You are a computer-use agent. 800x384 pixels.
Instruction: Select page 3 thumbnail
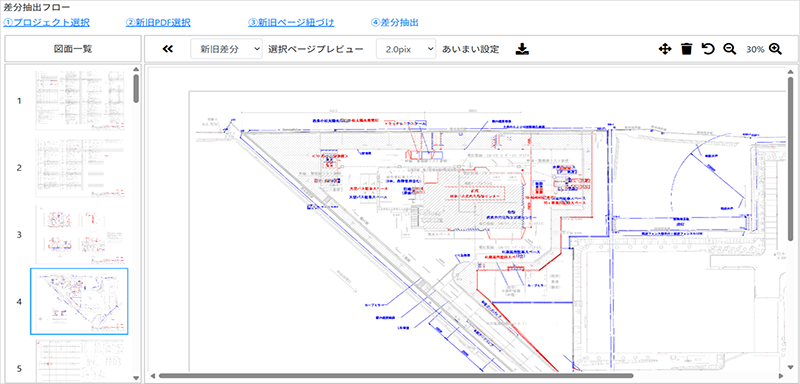pyautogui.click(x=80, y=235)
